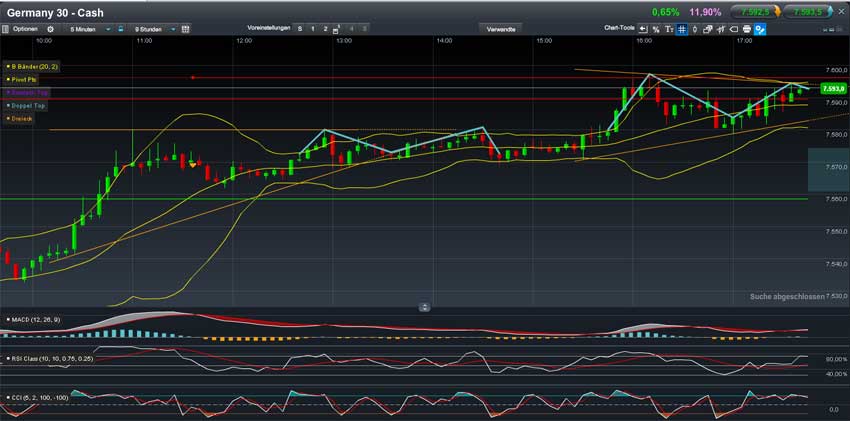The image size is (850, 421).
Task: Click the Chart-Tools label
Action: (620, 27)
